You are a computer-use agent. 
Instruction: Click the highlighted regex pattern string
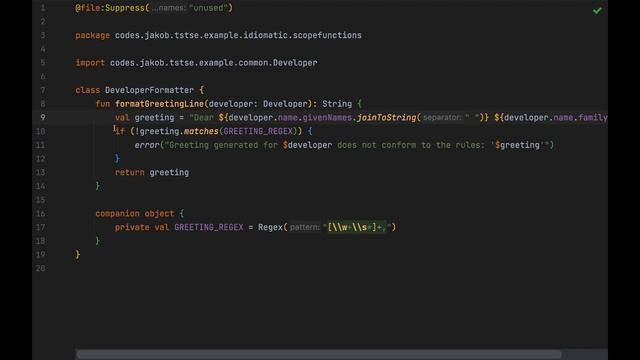(357, 227)
